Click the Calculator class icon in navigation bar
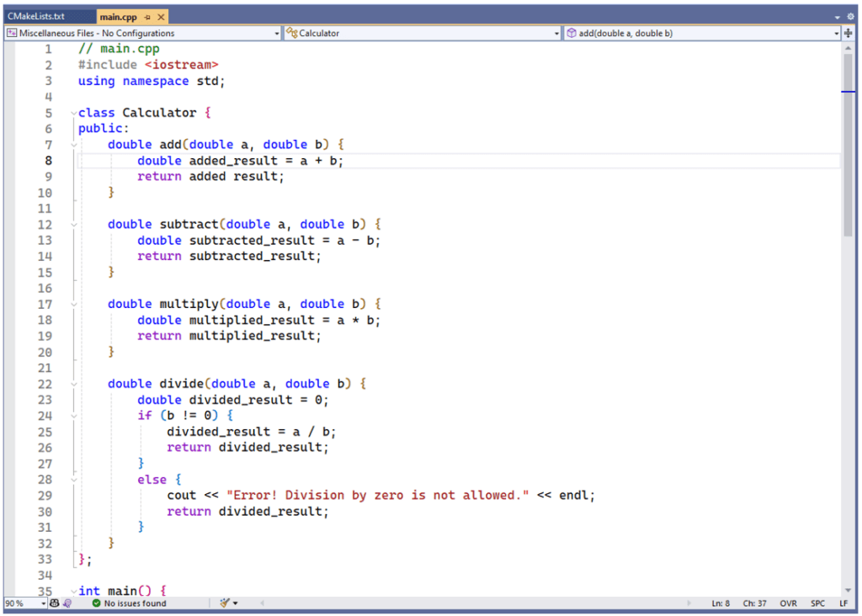Screen dimensions: 862x616 tap(290, 33)
